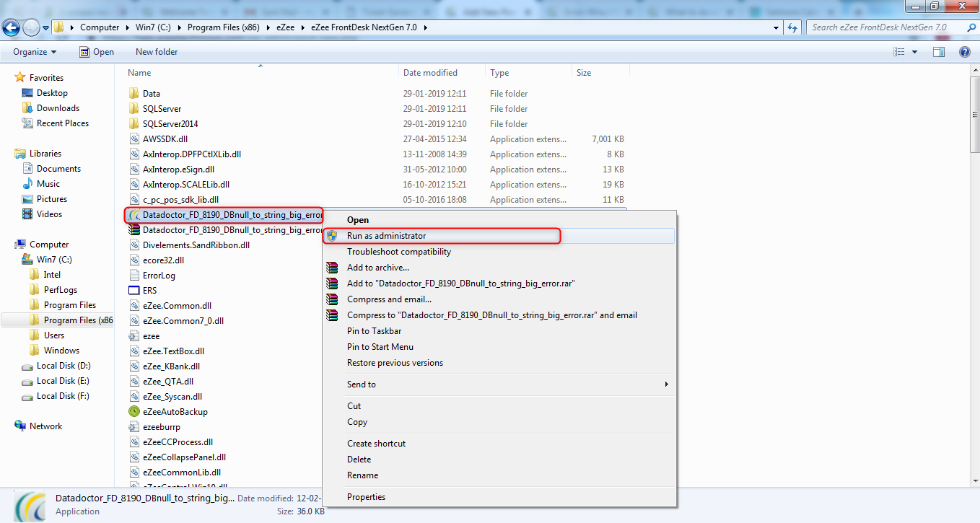Screen dimensions: 980x523
Task: Choose Restore previous versions option
Action: click(x=395, y=363)
